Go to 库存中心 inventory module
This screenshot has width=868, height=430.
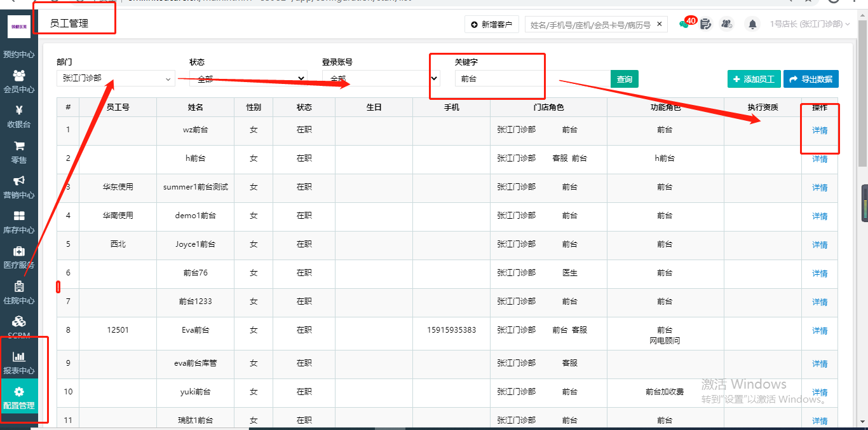point(19,223)
